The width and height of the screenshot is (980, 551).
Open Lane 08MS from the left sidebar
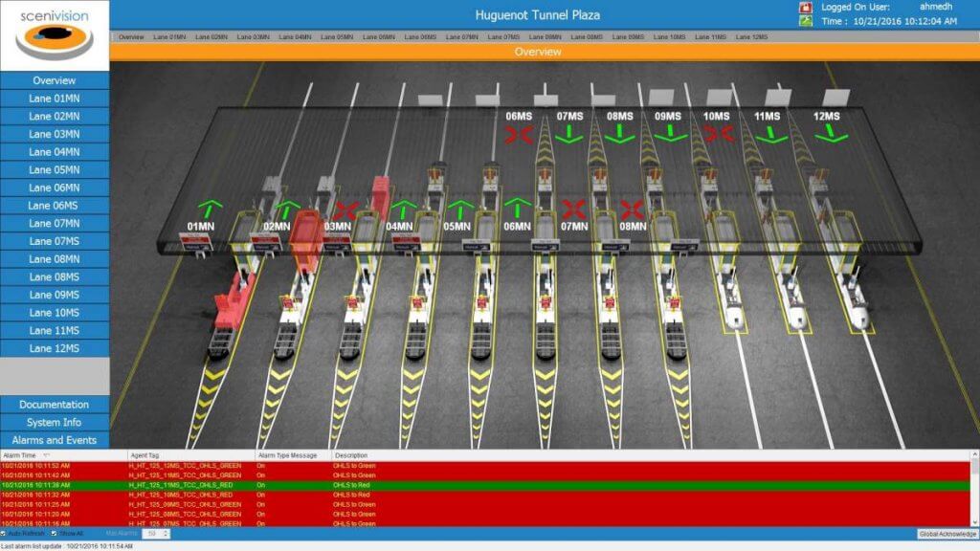click(x=55, y=276)
